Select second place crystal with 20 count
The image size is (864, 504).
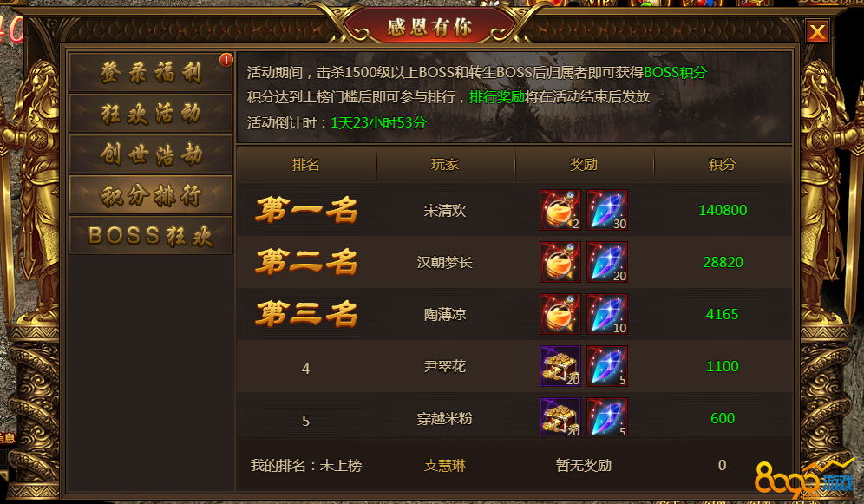(x=606, y=262)
